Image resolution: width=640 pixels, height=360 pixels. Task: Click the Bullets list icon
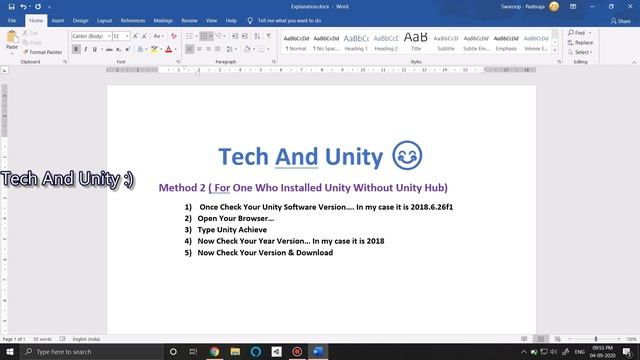(189, 36)
